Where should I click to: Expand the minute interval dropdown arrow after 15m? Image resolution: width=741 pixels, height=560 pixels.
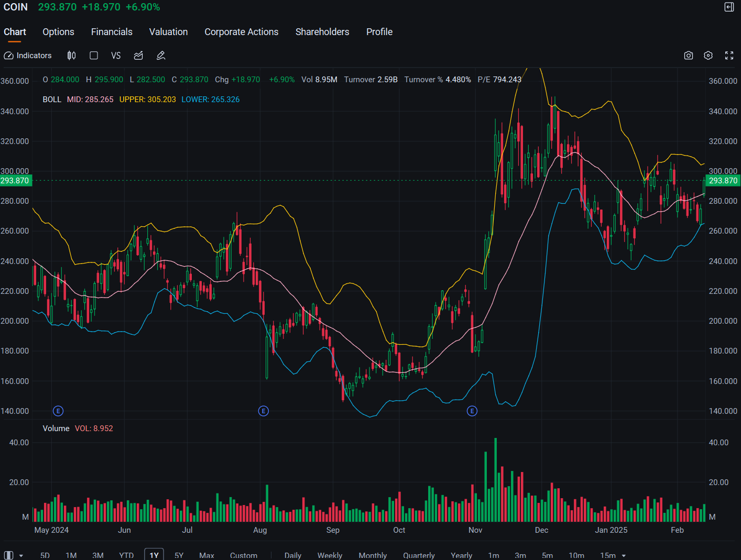pyautogui.click(x=624, y=556)
